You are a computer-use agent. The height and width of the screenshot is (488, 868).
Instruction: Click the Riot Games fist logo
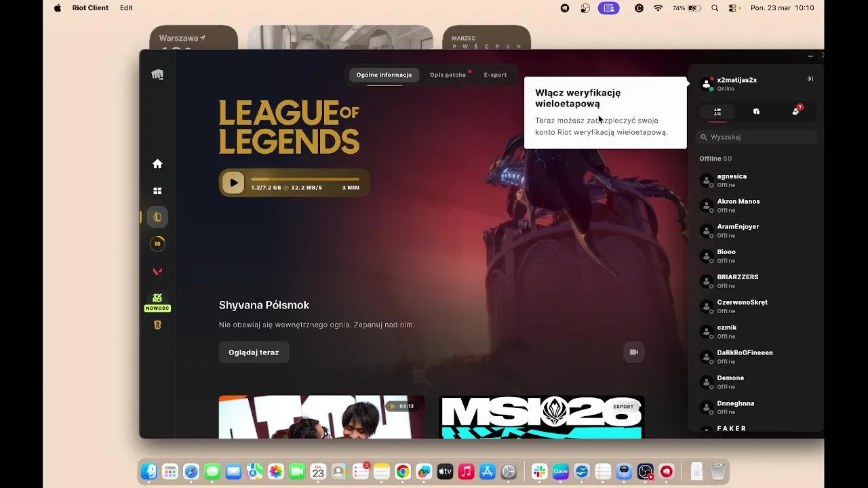click(x=157, y=75)
